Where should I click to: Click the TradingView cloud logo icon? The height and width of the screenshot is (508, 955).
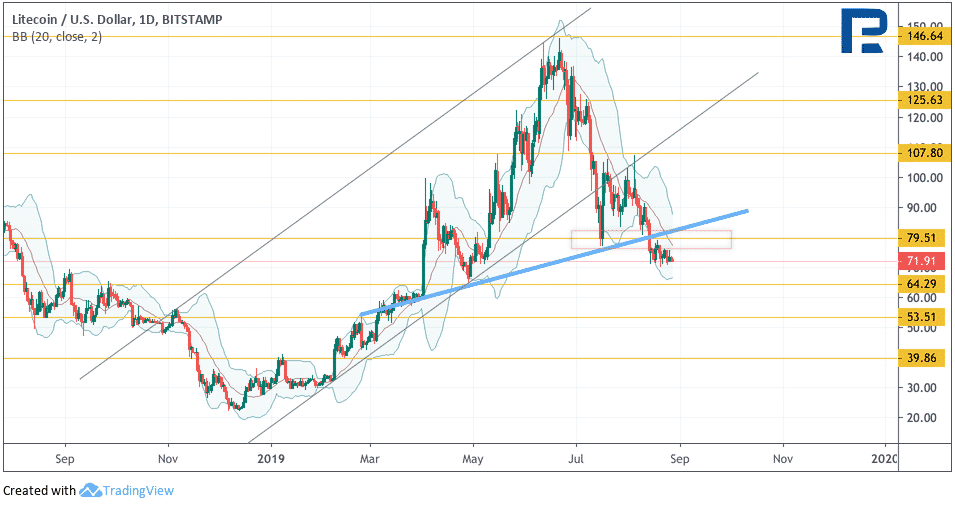[x=90, y=490]
